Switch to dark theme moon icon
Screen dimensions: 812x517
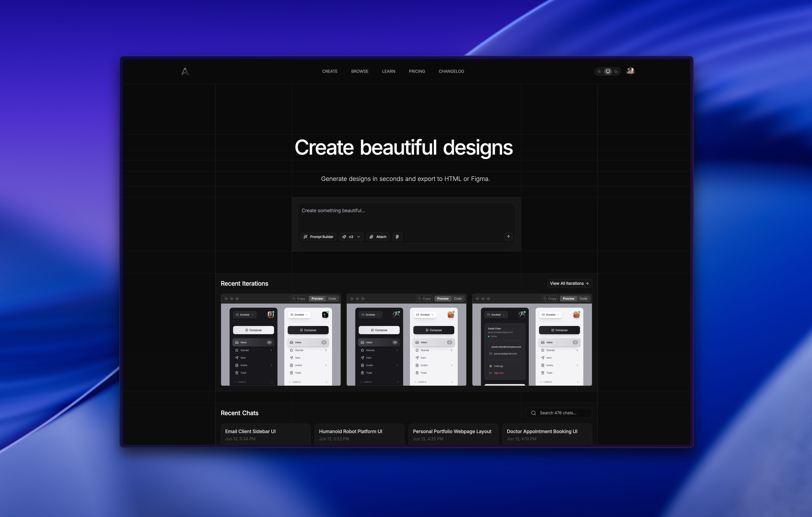coord(616,71)
